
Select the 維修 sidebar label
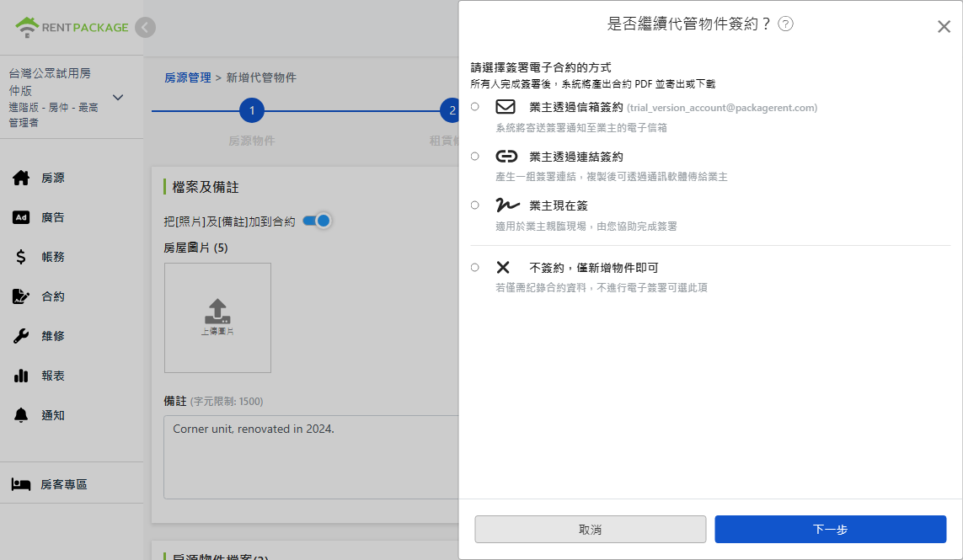tap(53, 336)
